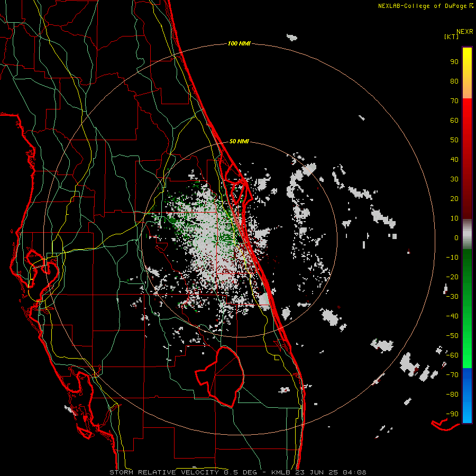Click the -60 value on the velocity scale
The image size is (476, 476).
coord(452,355)
